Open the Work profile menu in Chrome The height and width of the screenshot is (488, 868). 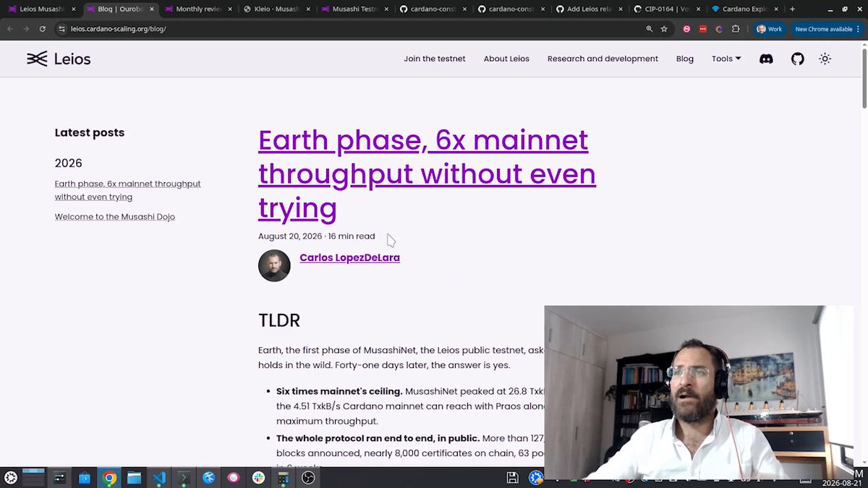pos(770,29)
